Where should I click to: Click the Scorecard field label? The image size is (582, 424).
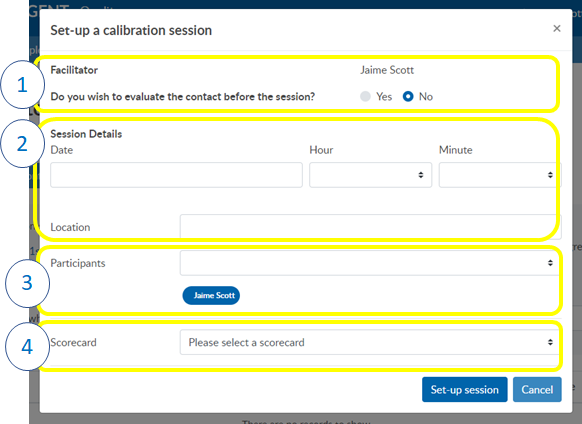[73, 342]
